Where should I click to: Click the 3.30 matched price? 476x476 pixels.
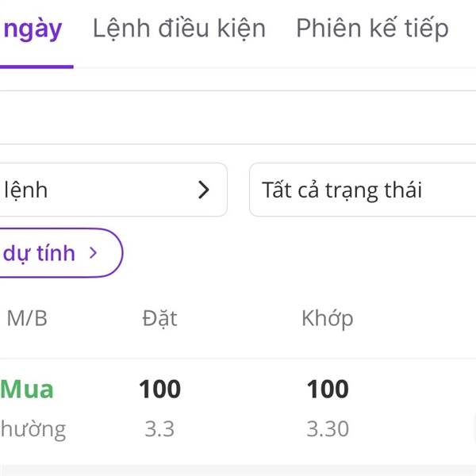[328, 429]
